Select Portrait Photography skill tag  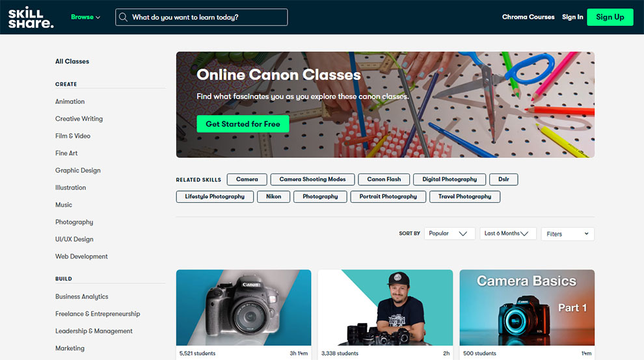coord(388,197)
